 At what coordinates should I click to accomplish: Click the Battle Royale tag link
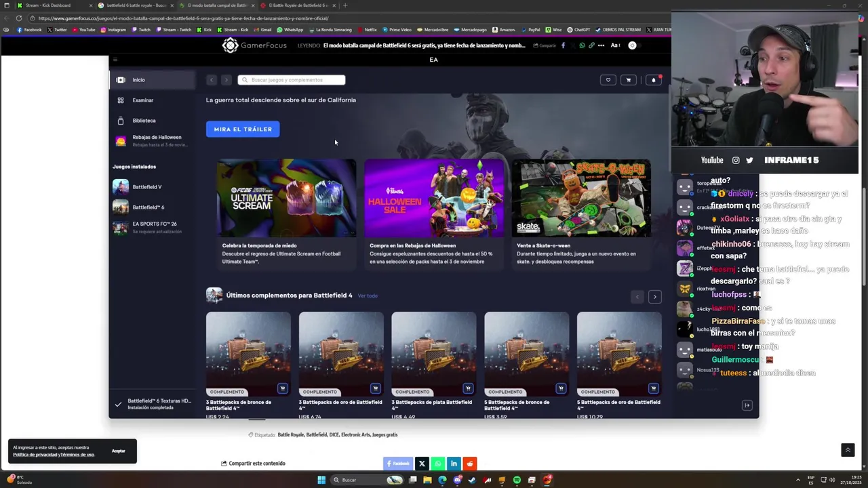tap(290, 435)
